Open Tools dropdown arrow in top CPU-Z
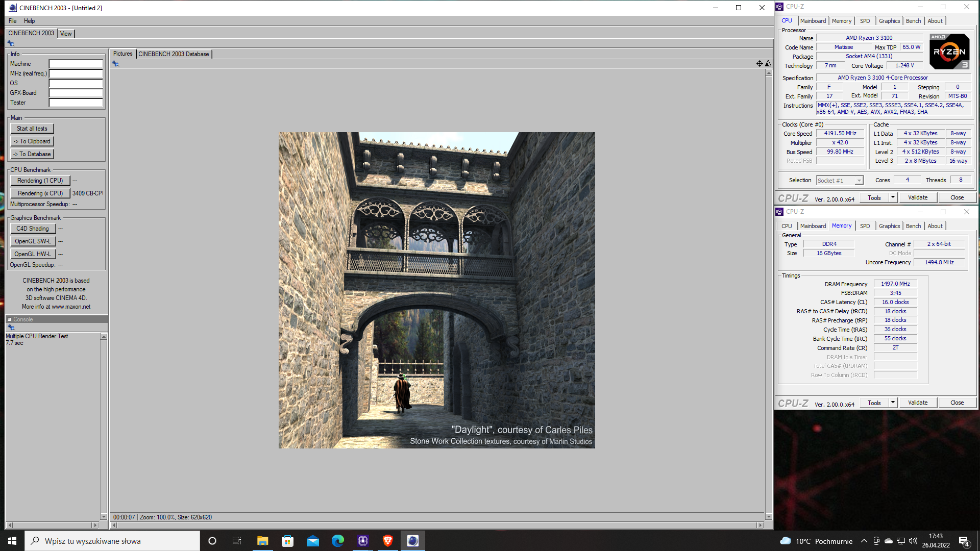Screen dimensions: 980x551 (x=893, y=197)
